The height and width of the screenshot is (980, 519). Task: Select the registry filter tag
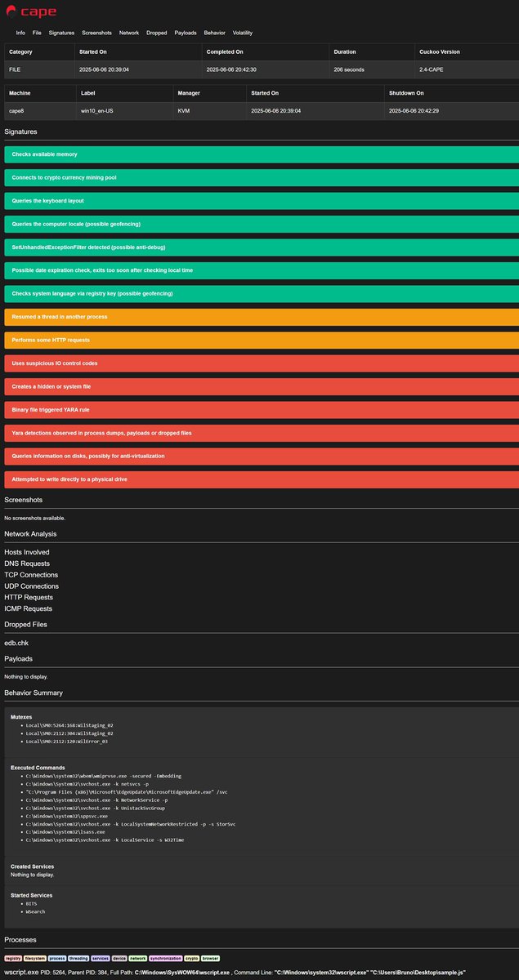tap(13, 958)
